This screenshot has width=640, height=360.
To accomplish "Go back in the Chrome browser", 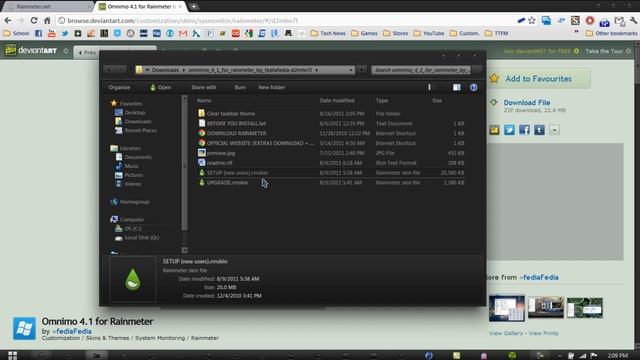I will (x=8, y=20).
